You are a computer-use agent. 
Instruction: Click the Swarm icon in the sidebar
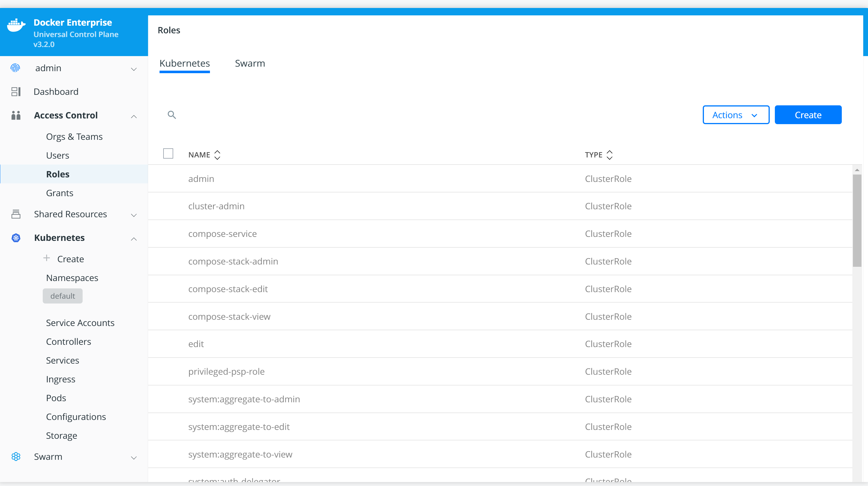pos(16,457)
